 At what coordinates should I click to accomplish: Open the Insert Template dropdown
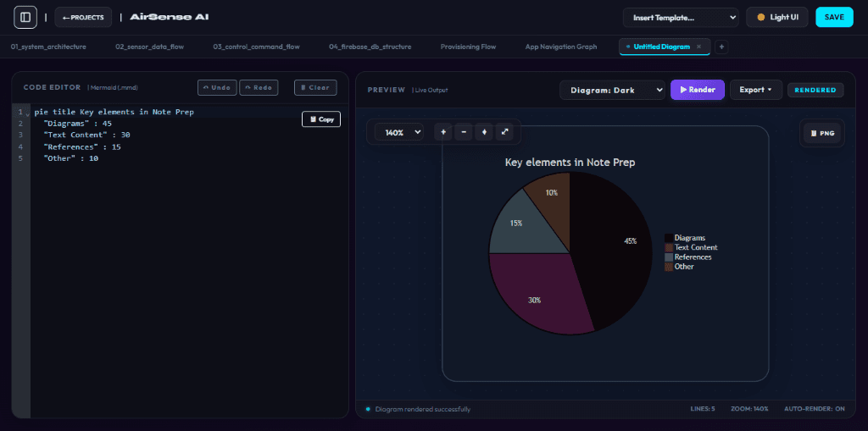[681, 17]
